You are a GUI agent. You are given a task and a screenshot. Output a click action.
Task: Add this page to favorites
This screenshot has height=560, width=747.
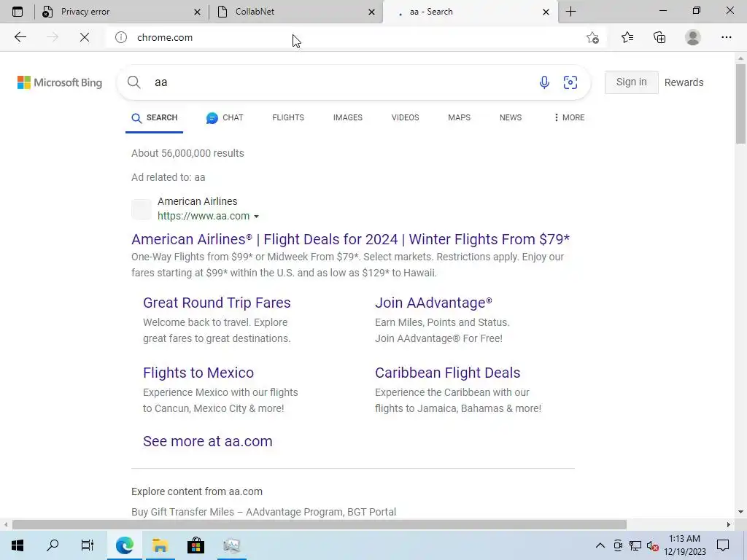[x=592, y=38]
